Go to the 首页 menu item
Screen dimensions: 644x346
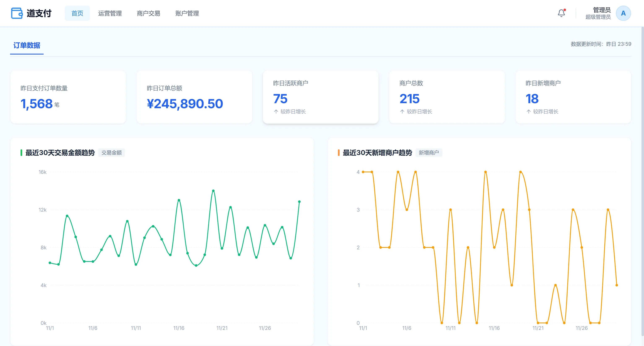[77, 13]
